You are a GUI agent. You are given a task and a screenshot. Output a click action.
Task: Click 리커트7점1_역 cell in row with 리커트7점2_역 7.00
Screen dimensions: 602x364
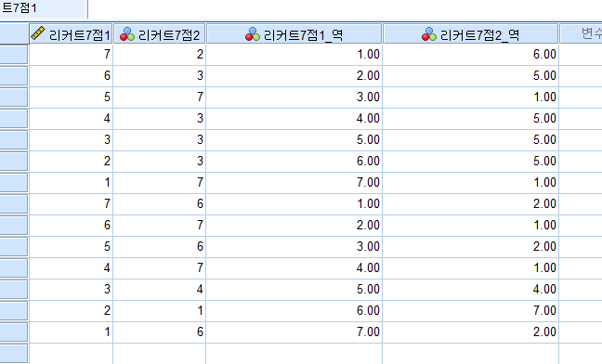[x=294, y=311]
